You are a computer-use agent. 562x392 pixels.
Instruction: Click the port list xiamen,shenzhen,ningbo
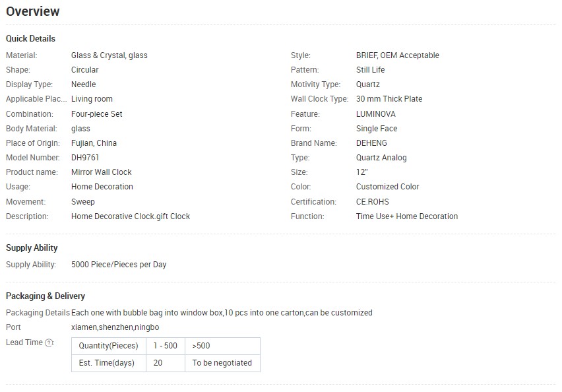coord(115,327)
